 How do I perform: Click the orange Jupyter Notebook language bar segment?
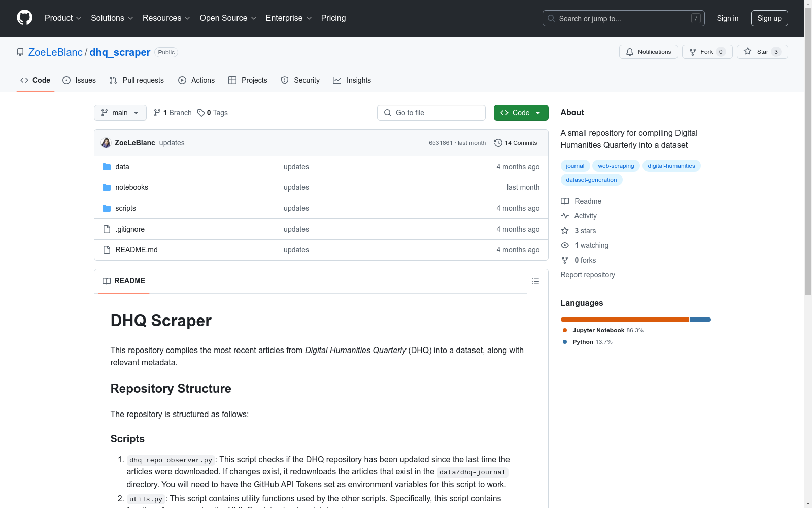[x=625, y=320]
